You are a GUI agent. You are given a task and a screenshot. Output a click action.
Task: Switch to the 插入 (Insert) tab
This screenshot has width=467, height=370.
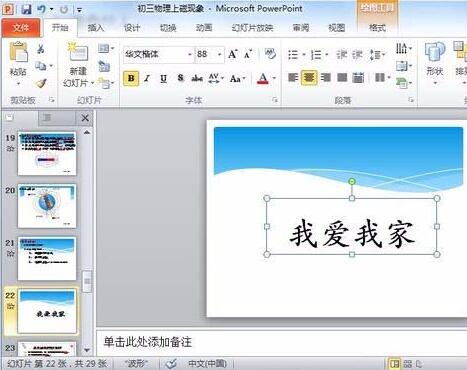click(x=96, y=28)
